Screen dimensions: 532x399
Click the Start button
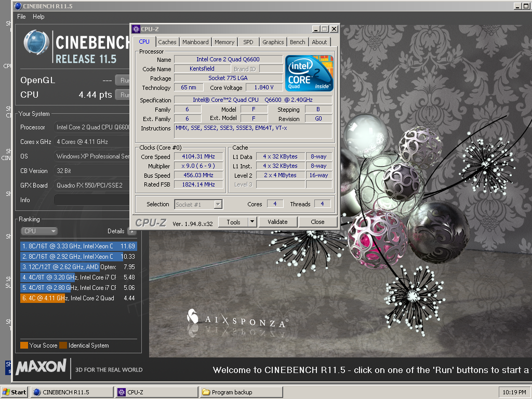[14, 392]
